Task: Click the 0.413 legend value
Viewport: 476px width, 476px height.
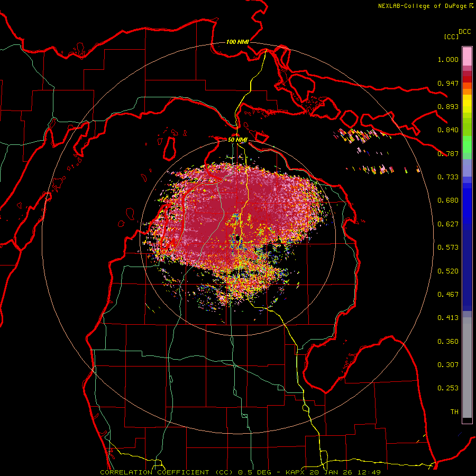Action: [x=448, y=318]
